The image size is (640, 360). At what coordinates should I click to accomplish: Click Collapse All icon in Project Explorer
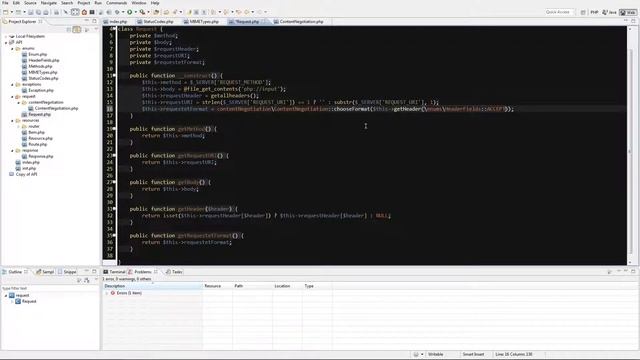click(69, 29)
